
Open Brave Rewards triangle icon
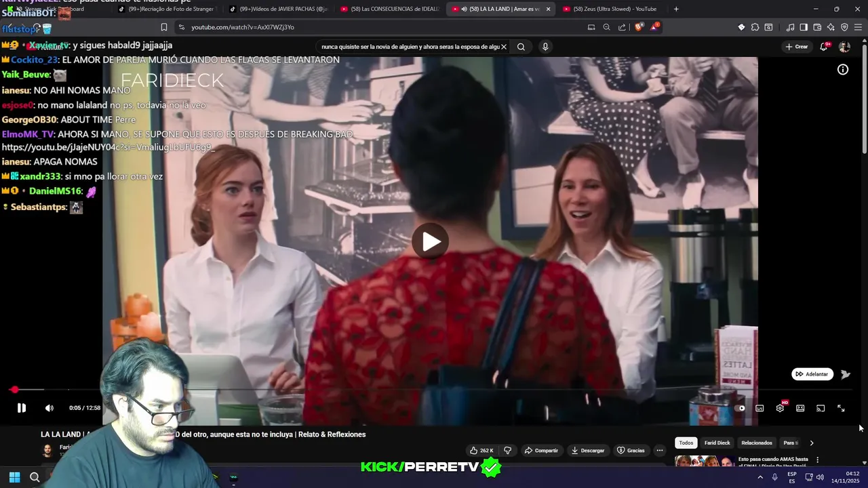(654, 27)
